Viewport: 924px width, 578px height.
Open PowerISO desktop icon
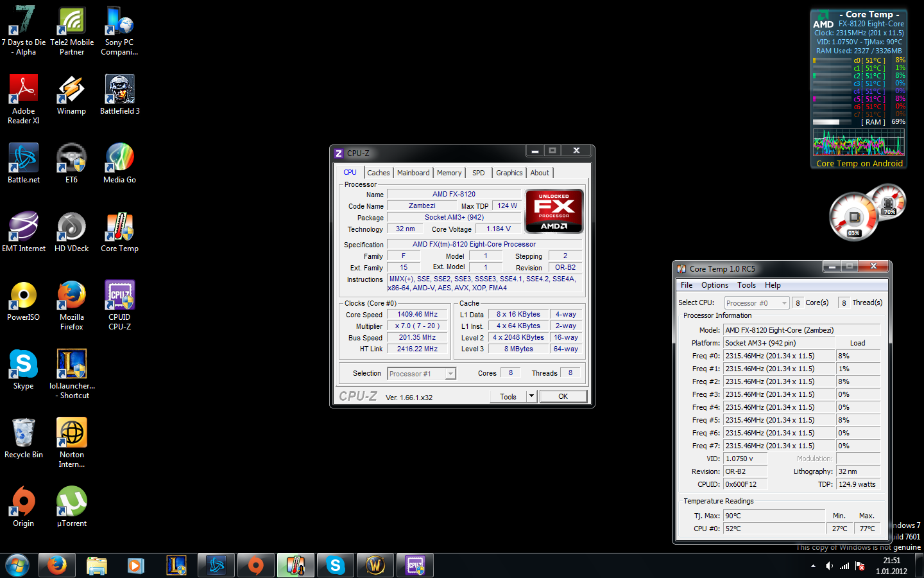coord(24,301)
